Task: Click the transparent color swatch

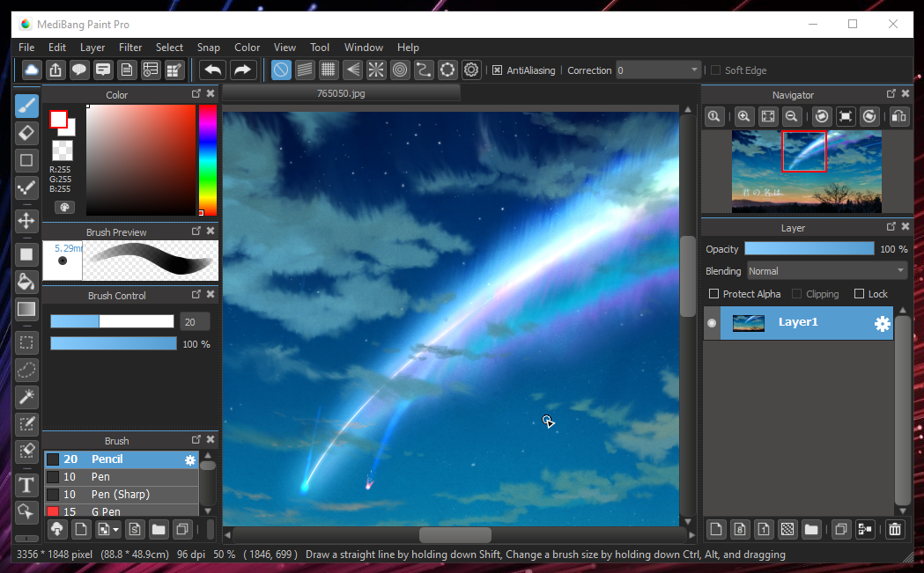Action: [63, 151]
